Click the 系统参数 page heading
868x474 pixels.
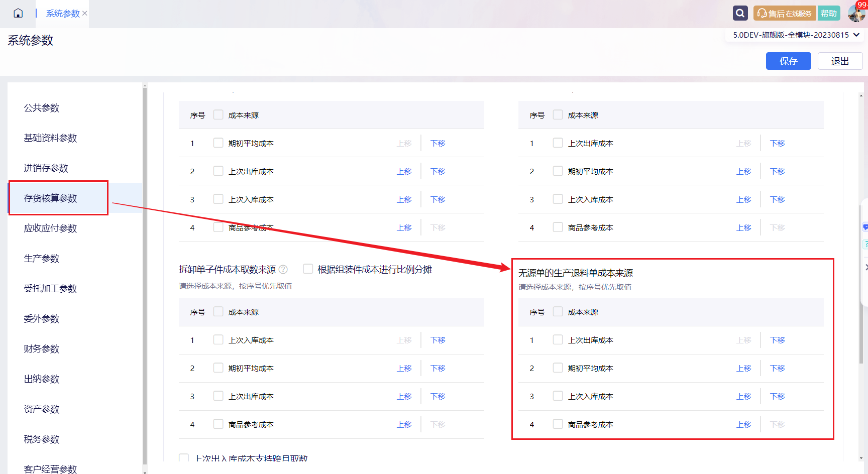pos(30,40)
